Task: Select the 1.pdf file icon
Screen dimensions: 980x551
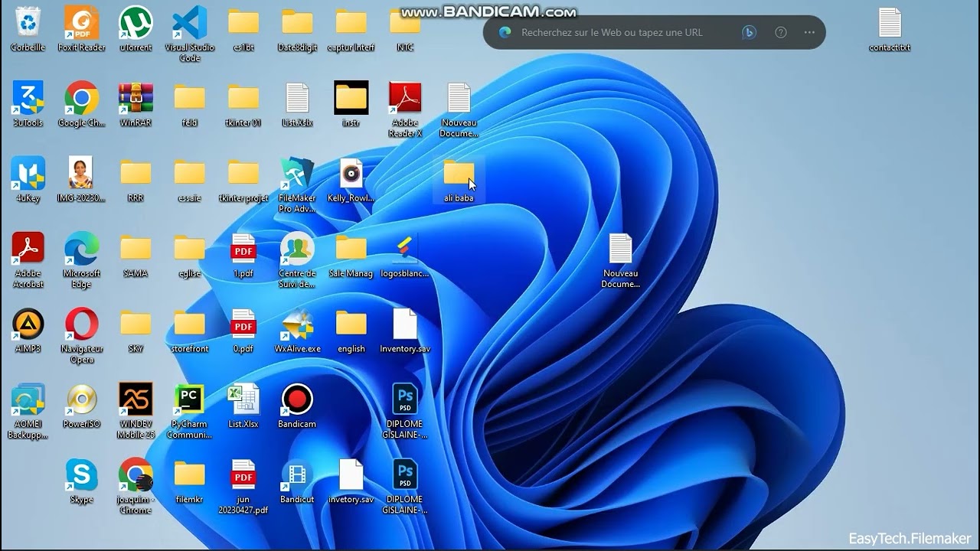Action: pyautogui.click(x=243, y=249)
